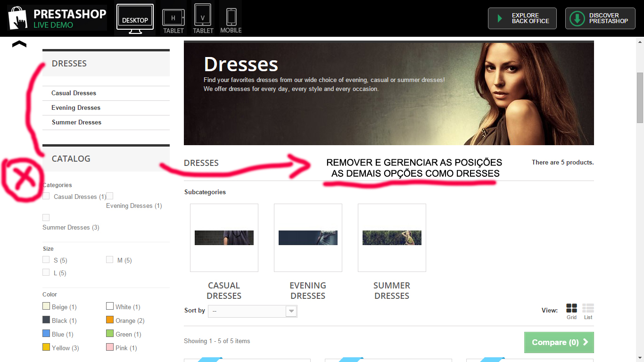Select Pink color swatch

(x=110, y=347)
